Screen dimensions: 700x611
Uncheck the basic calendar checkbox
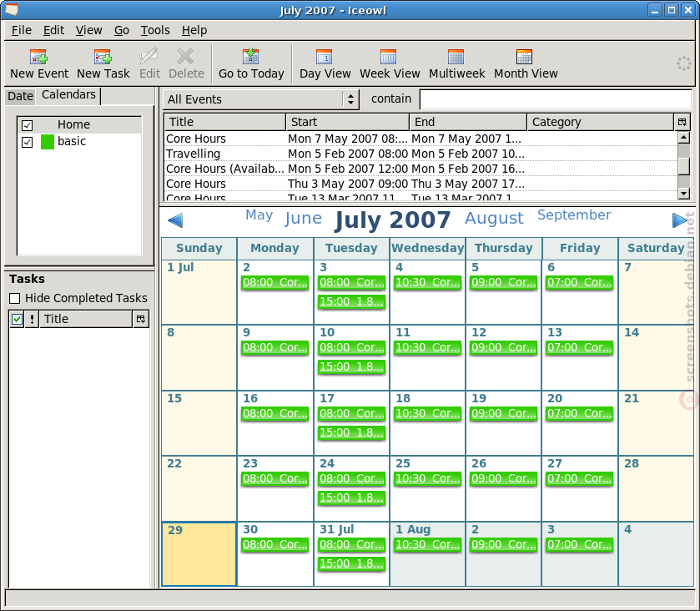pos(28,143)
